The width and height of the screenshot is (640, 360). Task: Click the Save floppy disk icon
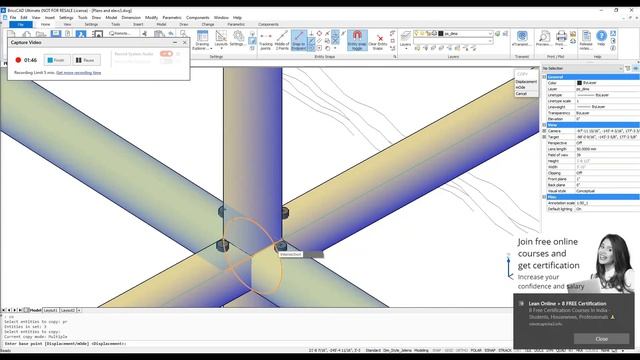pyautogui.click(x=56, y=34)
